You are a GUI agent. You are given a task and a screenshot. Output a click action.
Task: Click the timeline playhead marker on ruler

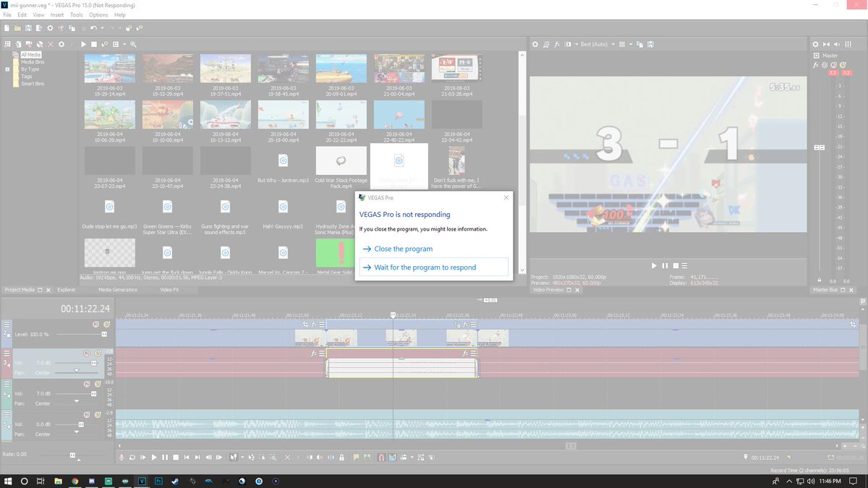[x=393, y=315]
